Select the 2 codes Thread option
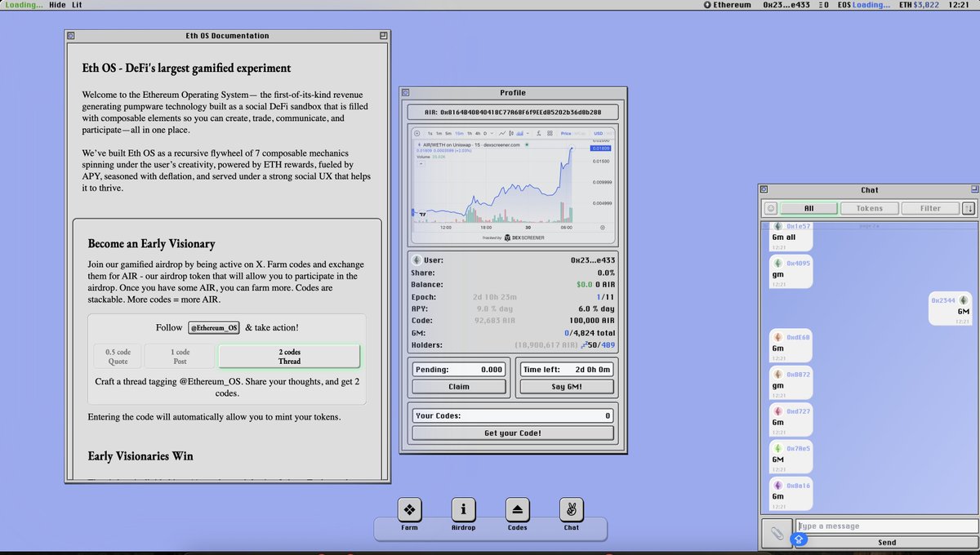Viewport: 980px width, 555px height. tap(289, 356)
